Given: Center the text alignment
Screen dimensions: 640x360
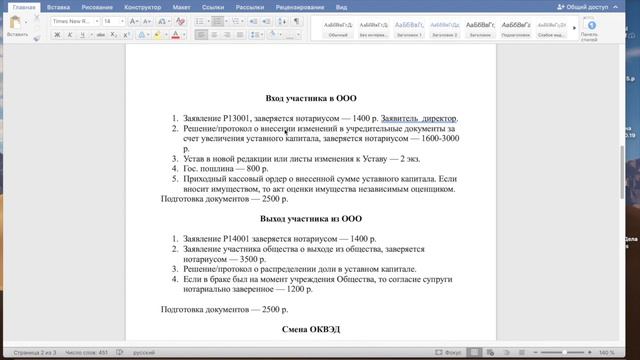Looking at the screenshot, I should 214,35.
